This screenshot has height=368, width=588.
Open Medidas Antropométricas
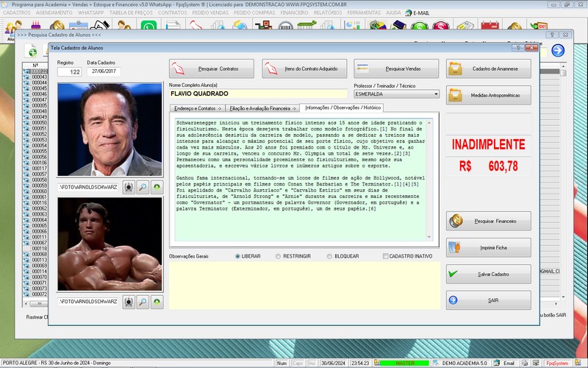click(x=489, y=96)
